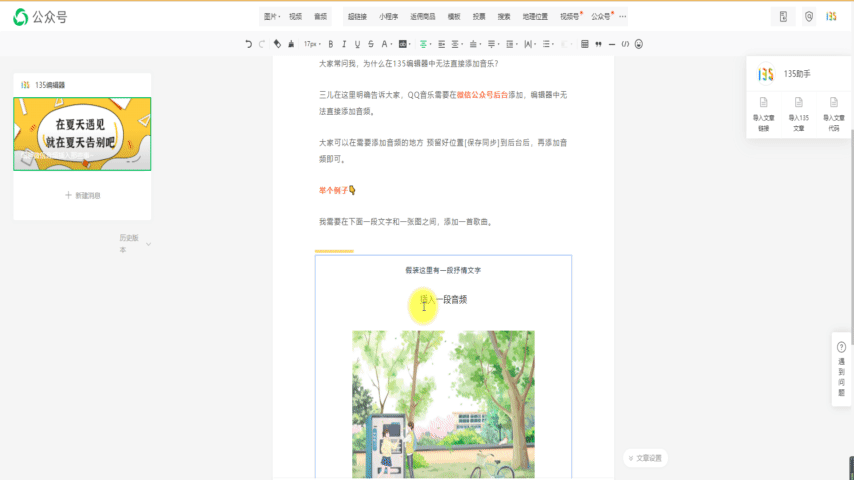The height and width of the screenshot is (480, 854).
Task: Open the green center-align dropdown
Action: pos(425,44)
